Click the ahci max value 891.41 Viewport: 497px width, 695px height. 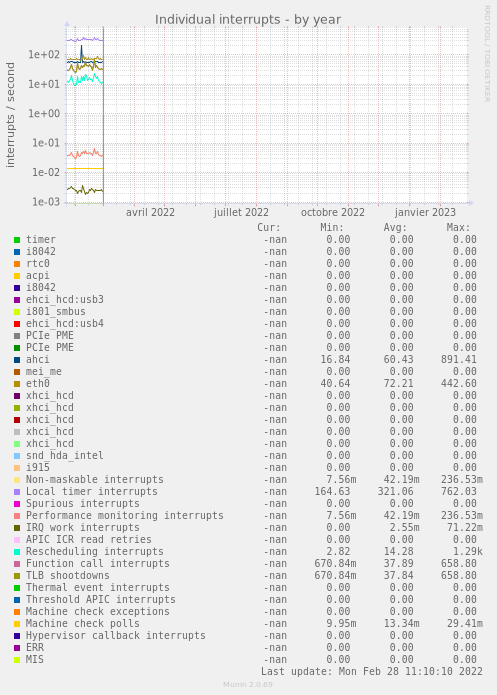click(x=458, y=359)
